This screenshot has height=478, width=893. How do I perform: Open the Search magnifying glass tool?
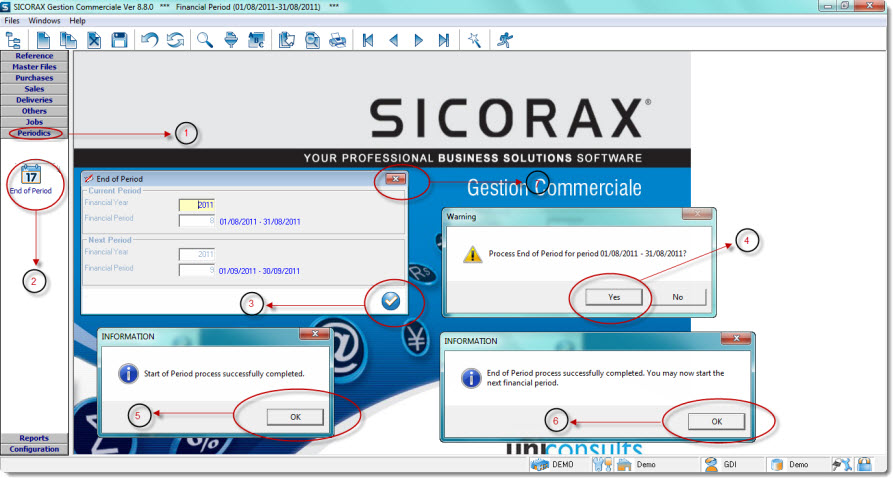click(204, 40)
